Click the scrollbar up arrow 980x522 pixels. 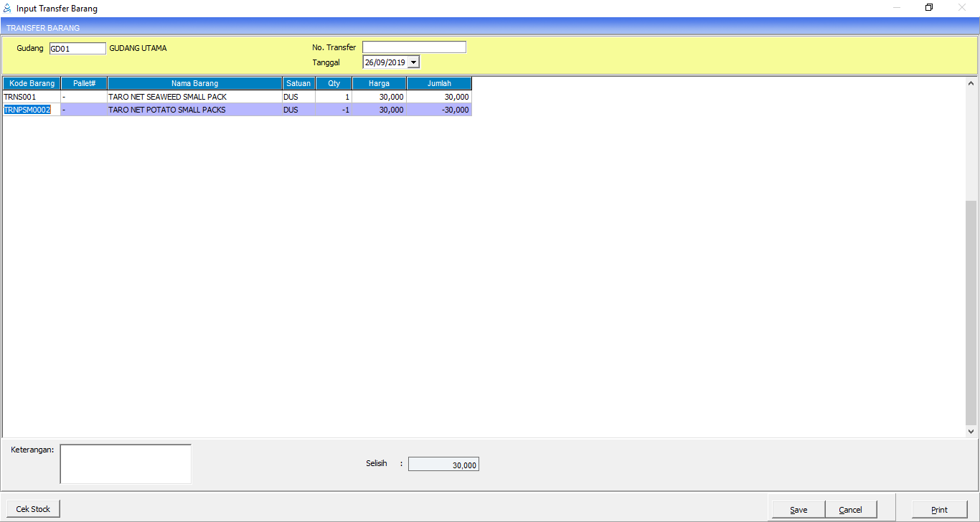click(971, 82)
